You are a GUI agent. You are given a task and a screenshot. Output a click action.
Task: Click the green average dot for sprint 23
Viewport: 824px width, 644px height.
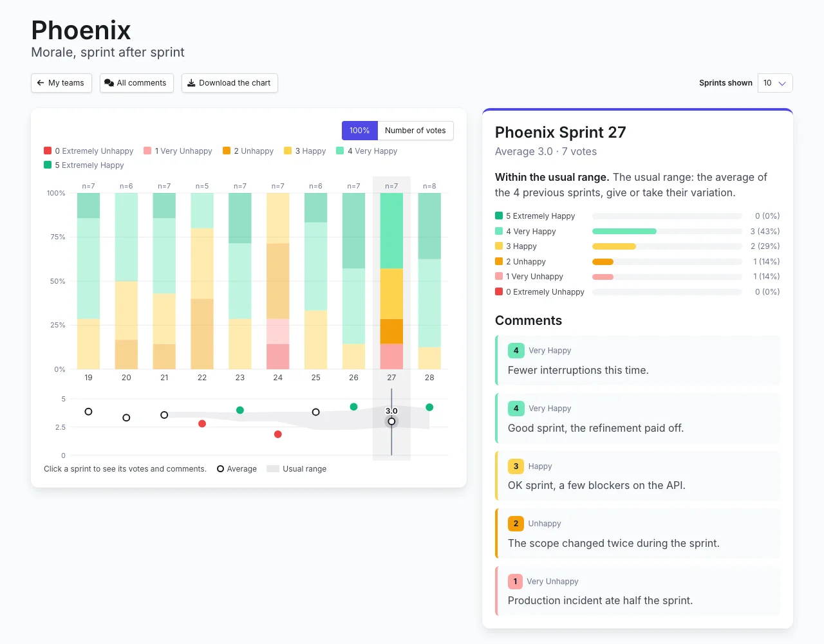(240, 410)
